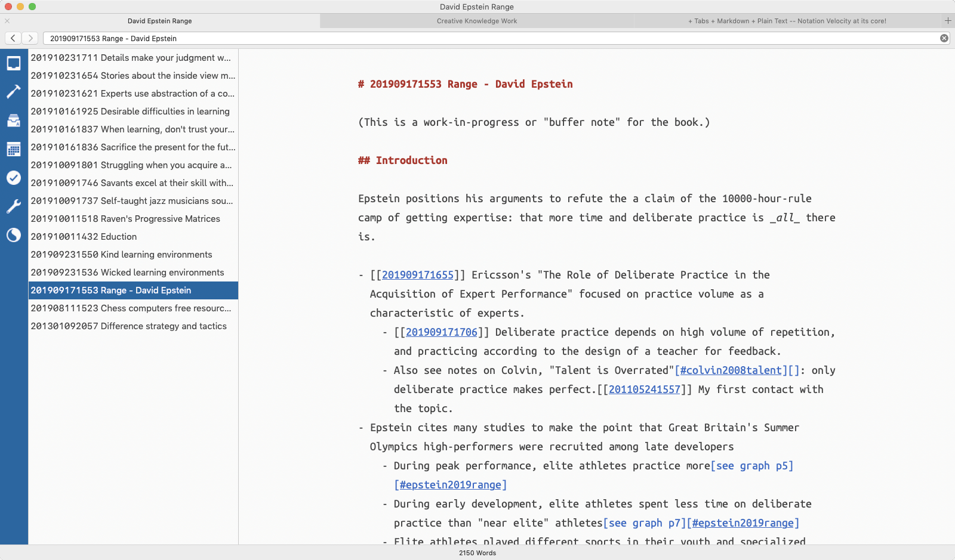Screen dimensions: 955x560
Task: Go forward with the right chevron button
Action: (30, 38)
